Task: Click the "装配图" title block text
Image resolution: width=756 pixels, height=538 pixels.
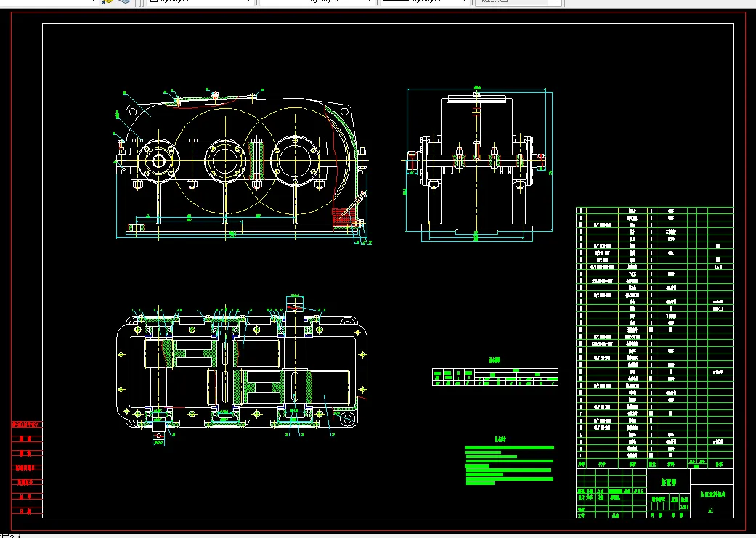Action: [668, 483]
